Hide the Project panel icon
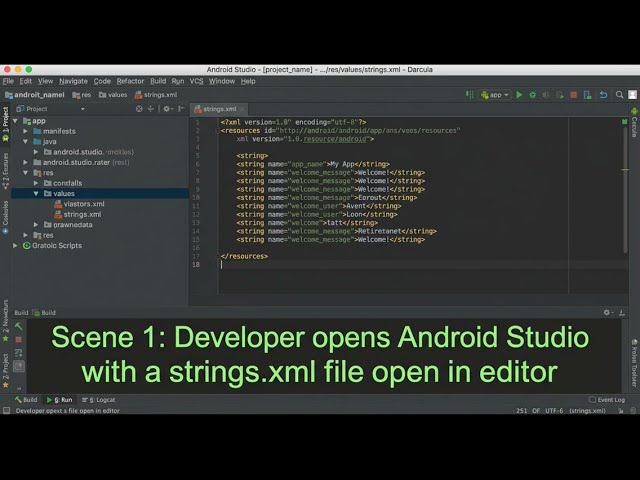The height and width of the screenshot is (480, 640). coord(181,109)
